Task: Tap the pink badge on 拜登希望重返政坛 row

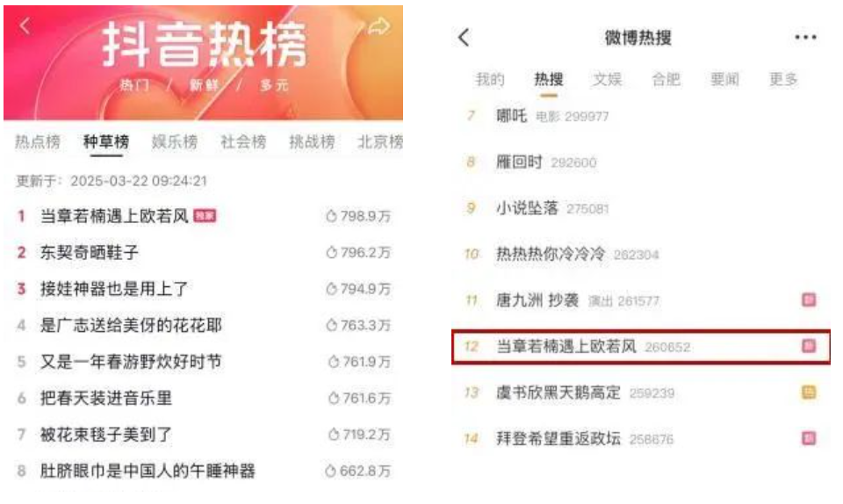Action: 809,438
